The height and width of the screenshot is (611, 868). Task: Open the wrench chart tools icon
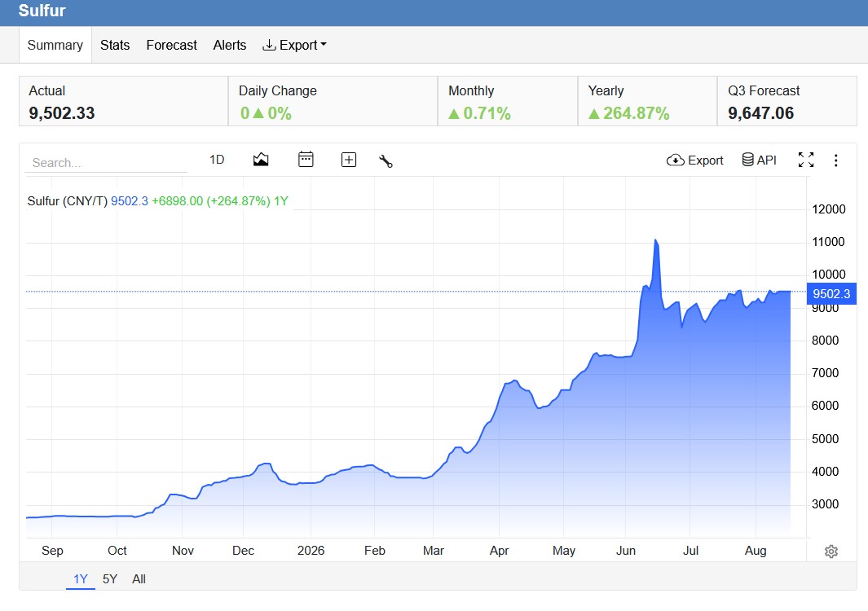(386, 161)
